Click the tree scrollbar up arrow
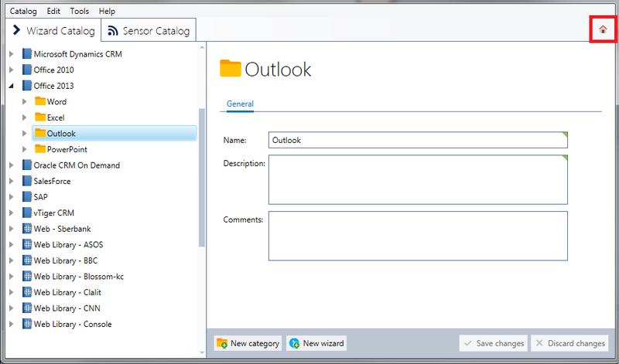Screen dimensions: 619x364 pos(202,47)
